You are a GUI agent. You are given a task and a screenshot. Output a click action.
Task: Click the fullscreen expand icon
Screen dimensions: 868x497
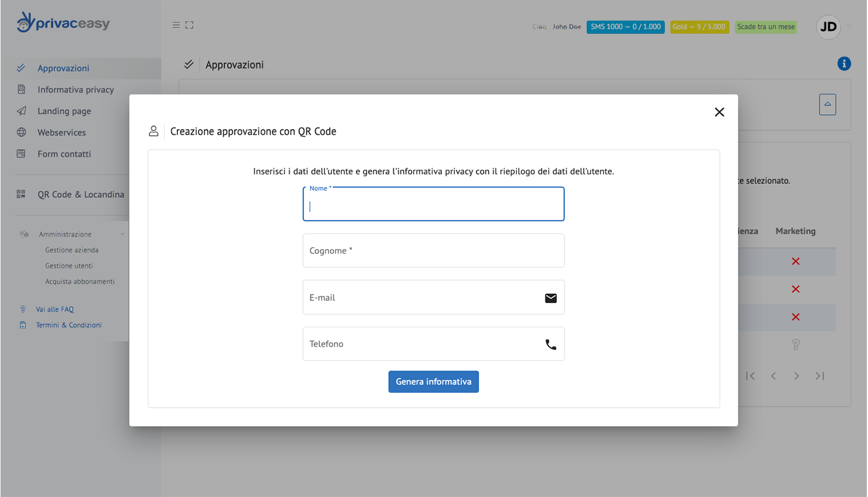190,25
